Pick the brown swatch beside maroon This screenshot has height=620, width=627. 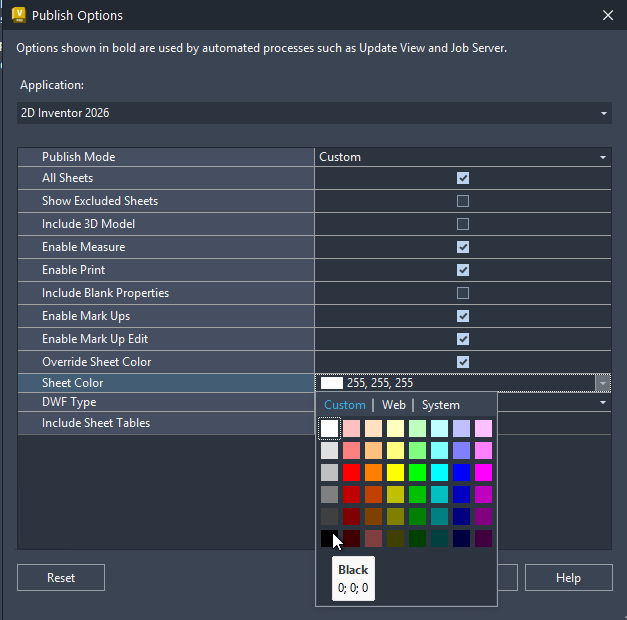click(x=373, y=516)
